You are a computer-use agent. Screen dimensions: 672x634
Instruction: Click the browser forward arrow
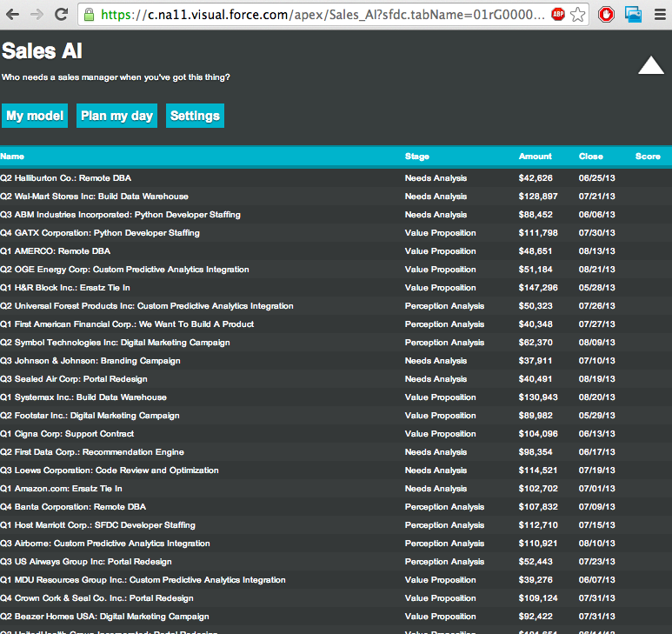click(37, 15)
